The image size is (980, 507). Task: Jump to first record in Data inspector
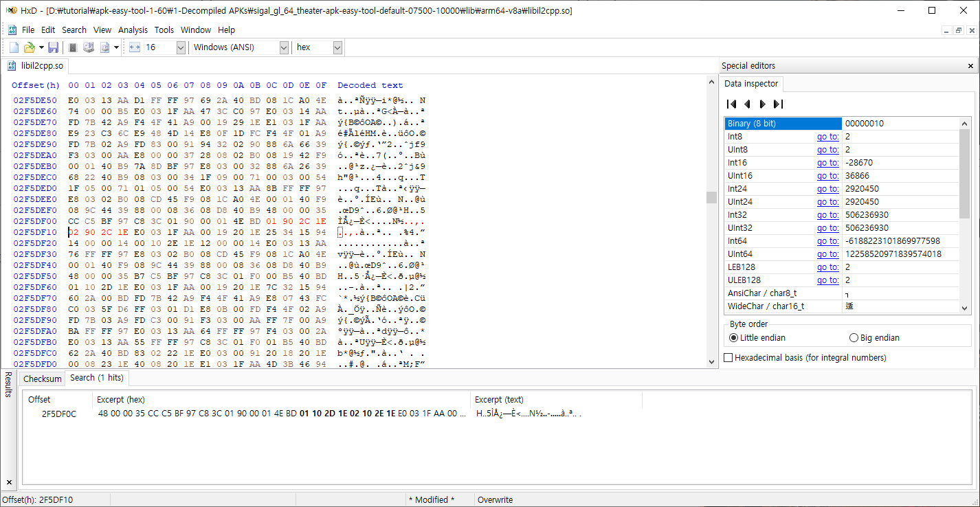point(731,104)
